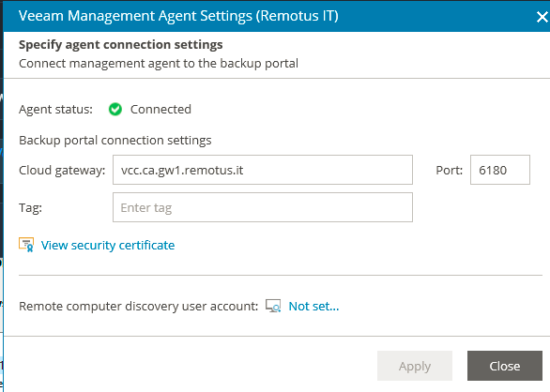
Task: Click the Tag label
Action: pyautogui.click(x=31, y=207)
